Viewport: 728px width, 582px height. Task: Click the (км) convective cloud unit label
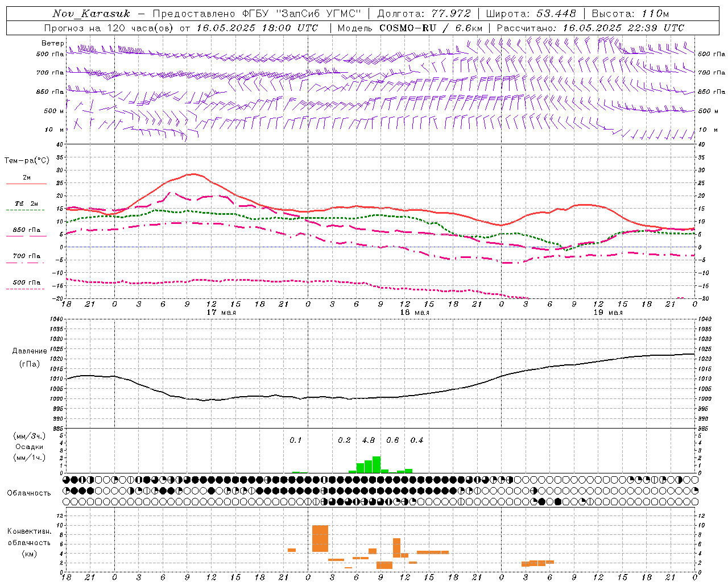tap(30, 554)
